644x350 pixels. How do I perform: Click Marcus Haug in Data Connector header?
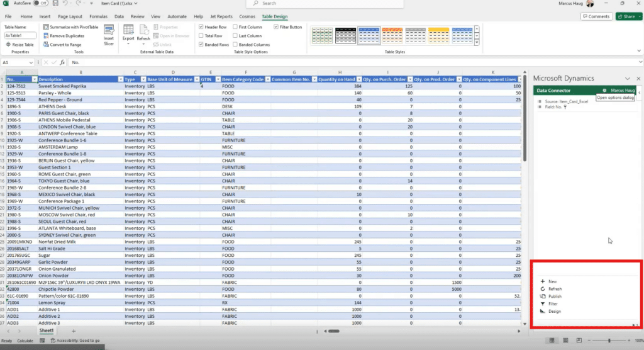623,91
